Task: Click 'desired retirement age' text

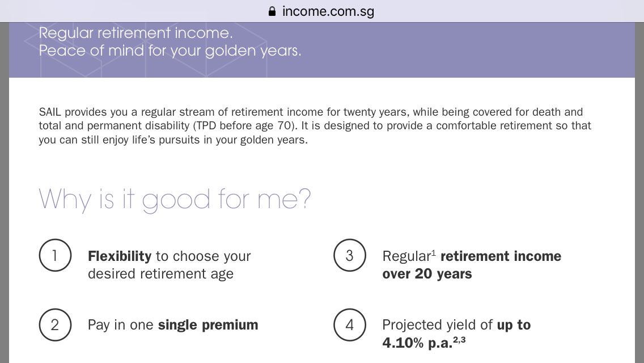Action: point(160,274)
